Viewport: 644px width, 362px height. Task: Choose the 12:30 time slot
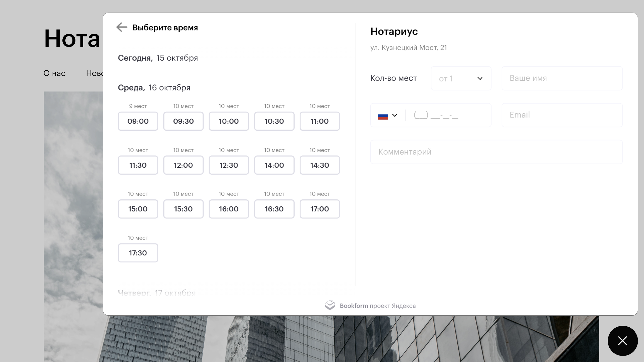click(x=229, y=165)
